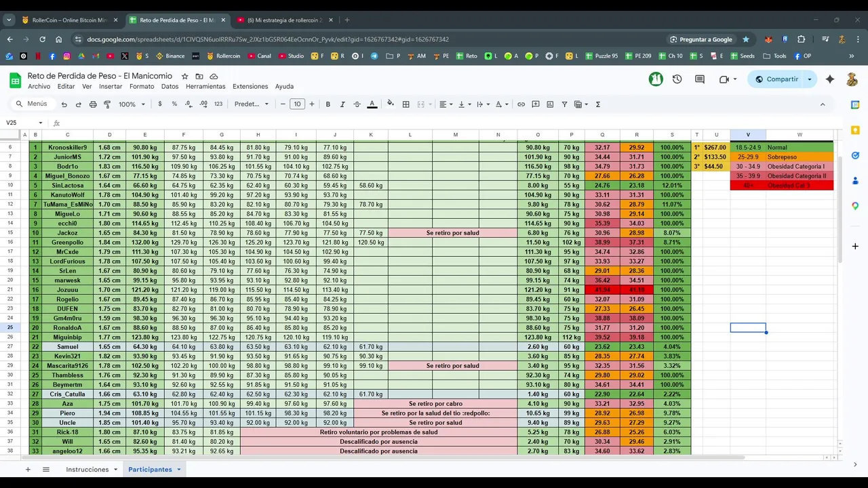This screenshot has height=488, width=868.
Task: Select column V header
Action: coord(748,135)
